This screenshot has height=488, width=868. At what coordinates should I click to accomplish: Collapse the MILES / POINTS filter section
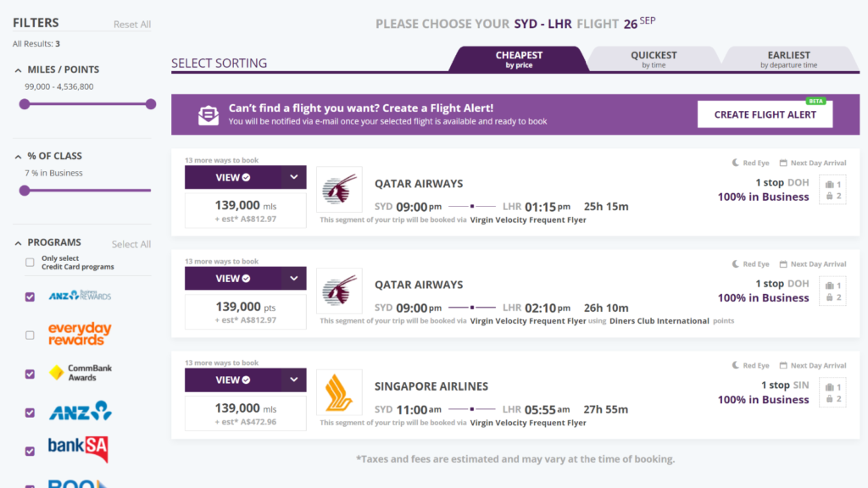tap(19, 69)
